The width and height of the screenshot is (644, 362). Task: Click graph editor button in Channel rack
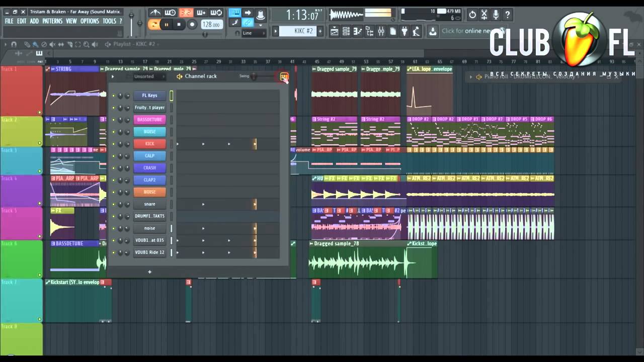284,77
